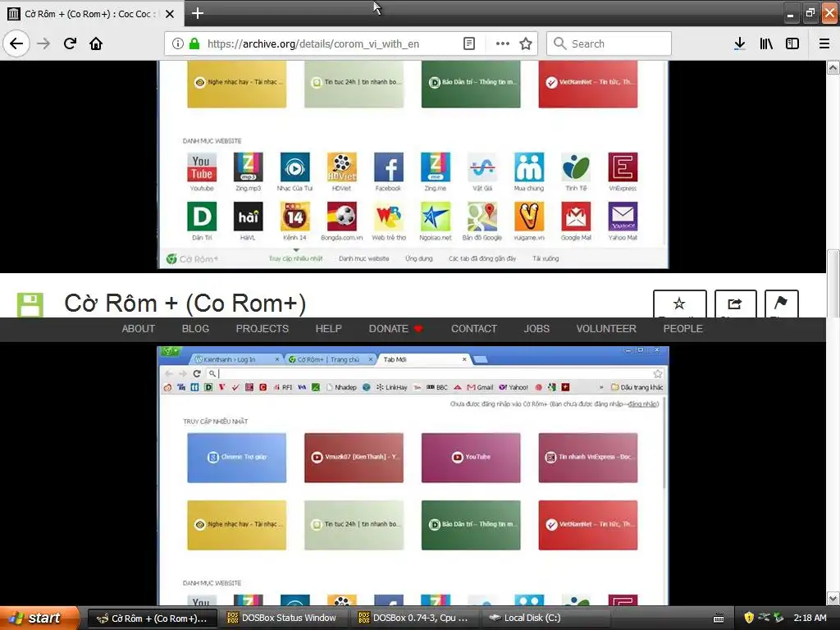Screen dimensions: 840x630
Task: Click the green floppy disk software icon
Action: [x=30, y=304]
